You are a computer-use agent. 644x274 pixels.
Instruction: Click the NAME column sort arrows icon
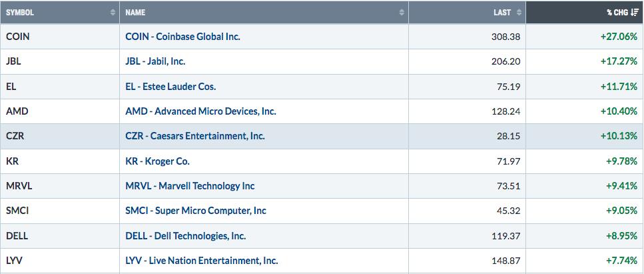pos(402,13)
